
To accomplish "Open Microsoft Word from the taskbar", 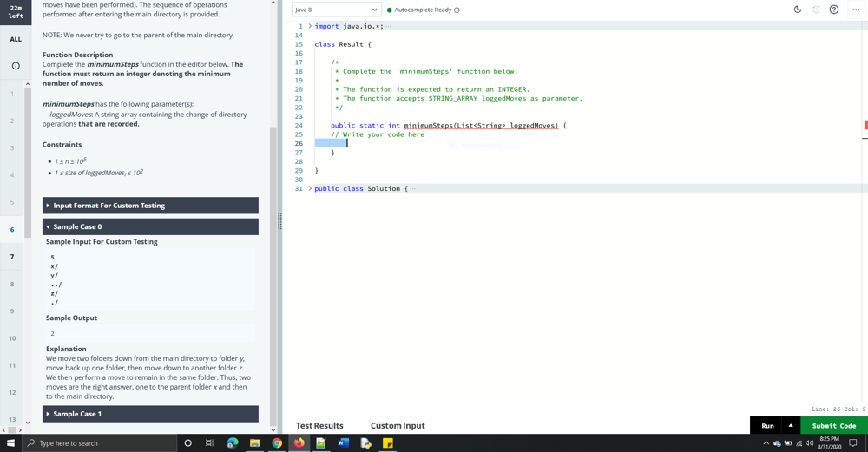I will click(343, 443).
